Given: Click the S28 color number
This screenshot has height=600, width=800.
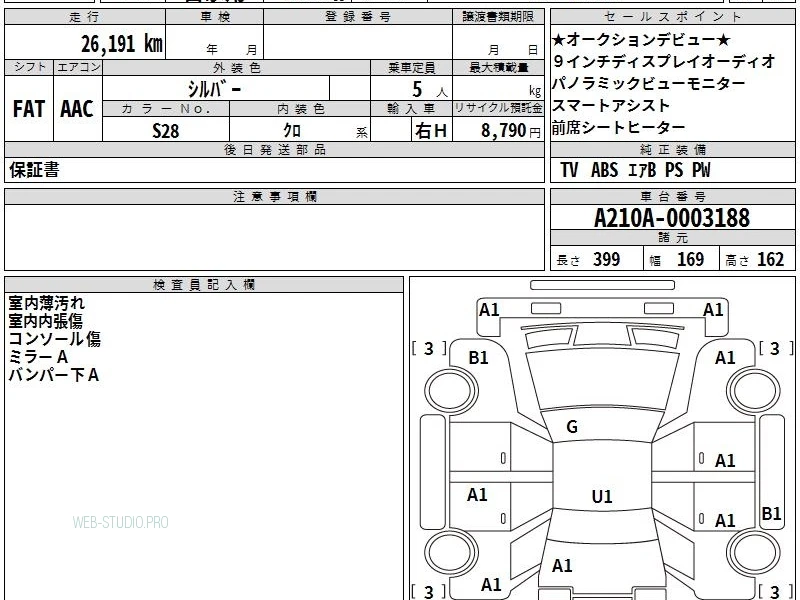Looking at the screenshot, I should (166, 131).
